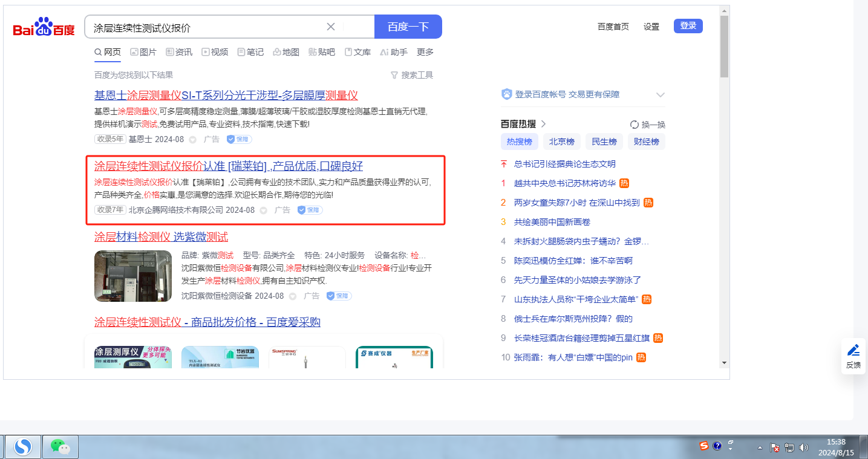Show hidden tray icons arrow
This screenshot has height=459, width=868.
point(760,448)
